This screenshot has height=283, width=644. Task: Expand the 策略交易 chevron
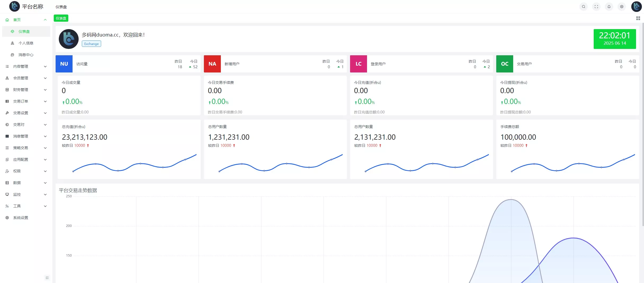point(45,148)
